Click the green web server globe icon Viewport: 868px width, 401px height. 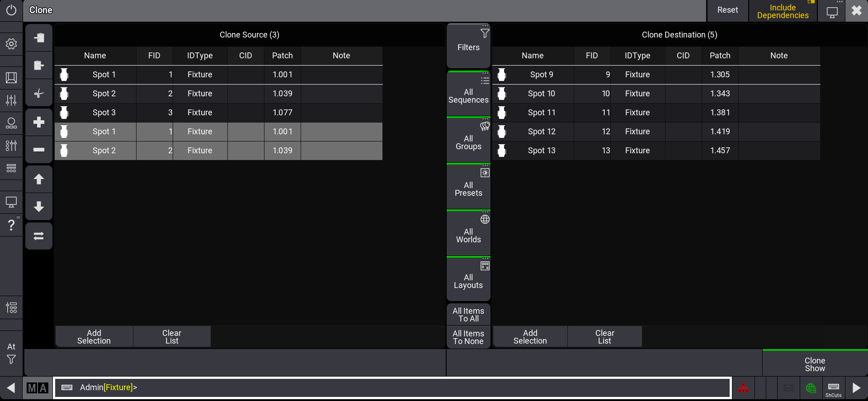[x=811, y=388]
